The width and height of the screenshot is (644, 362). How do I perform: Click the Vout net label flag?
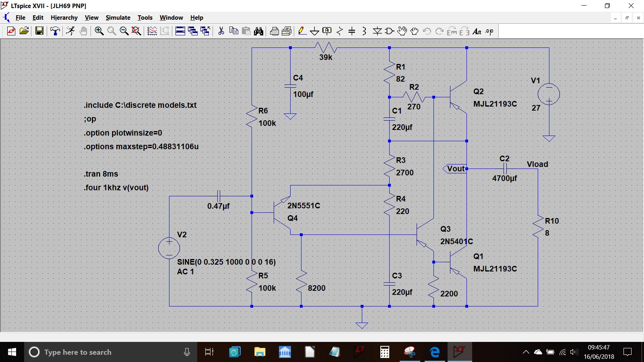pos(455,169)
